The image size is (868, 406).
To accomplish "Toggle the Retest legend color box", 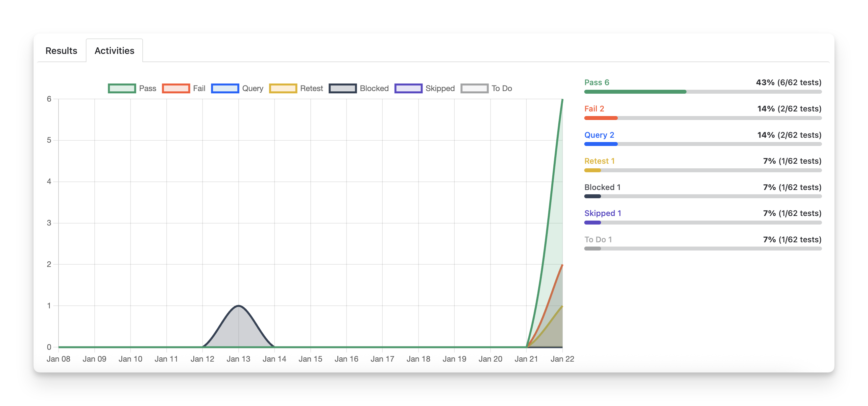I will click(x=283, y=88).
